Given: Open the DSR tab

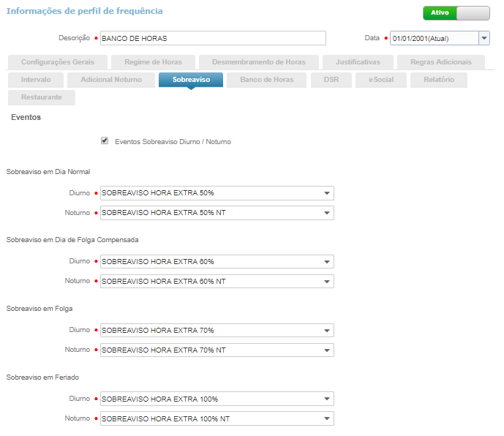Looking at the screenshot, I should [331, 79].
